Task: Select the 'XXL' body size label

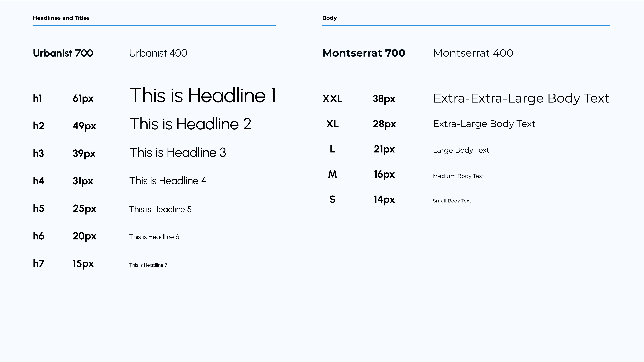Action: click(x=332, y=99)
